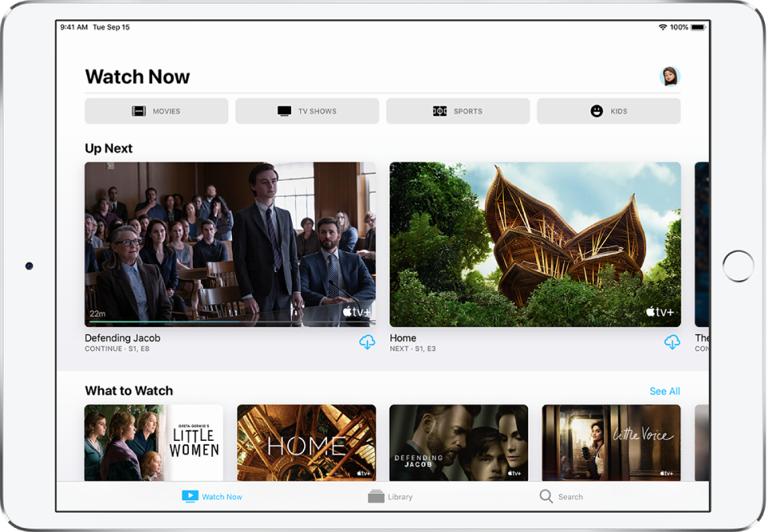Click the Home title under Up Next

(403, 338)
